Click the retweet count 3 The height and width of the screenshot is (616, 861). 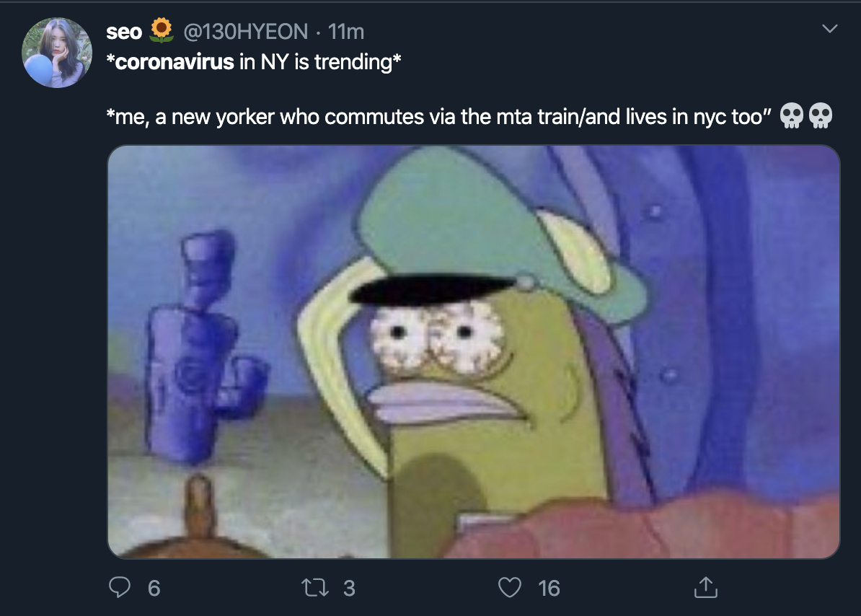[349, 589]
